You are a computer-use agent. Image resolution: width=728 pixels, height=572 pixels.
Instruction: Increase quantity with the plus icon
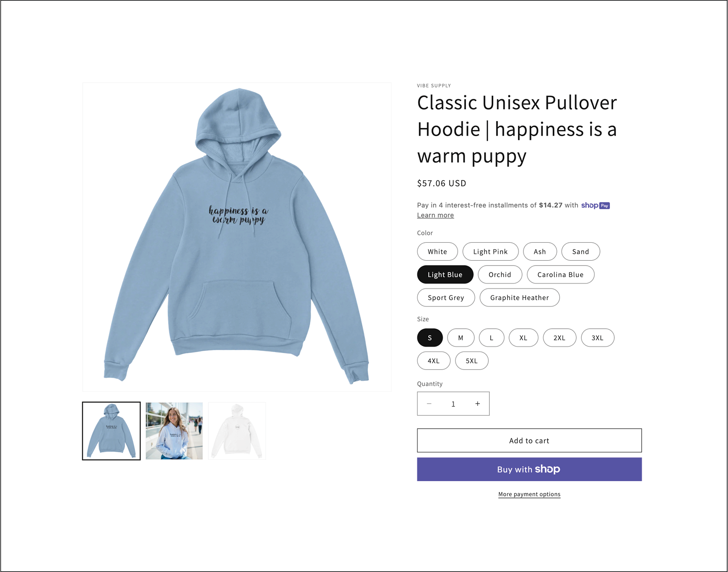point(477,404)
